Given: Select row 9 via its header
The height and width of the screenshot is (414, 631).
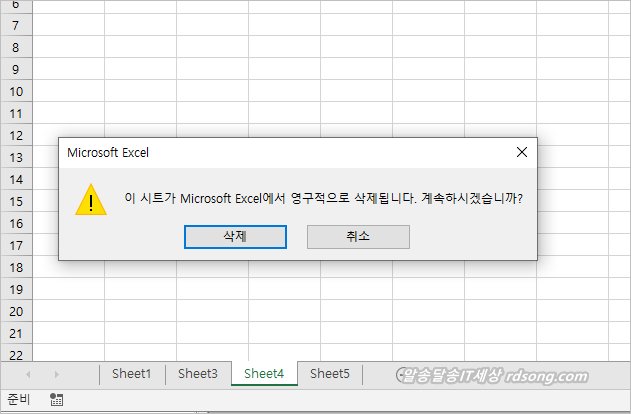Looking at the screenshot, I should pyautogui.click(x=15, y=69).
